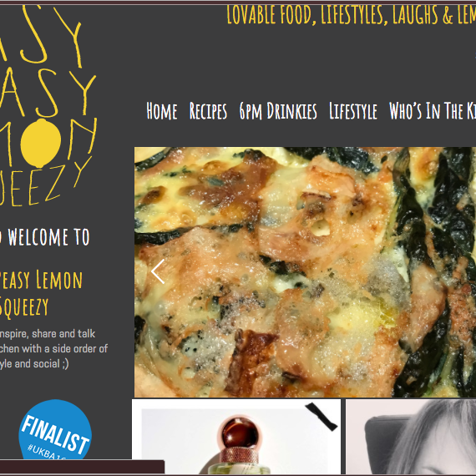This screenshot has height=476, width=476.
Task: Click the Welcome To heading text
Action: point(44,237)
